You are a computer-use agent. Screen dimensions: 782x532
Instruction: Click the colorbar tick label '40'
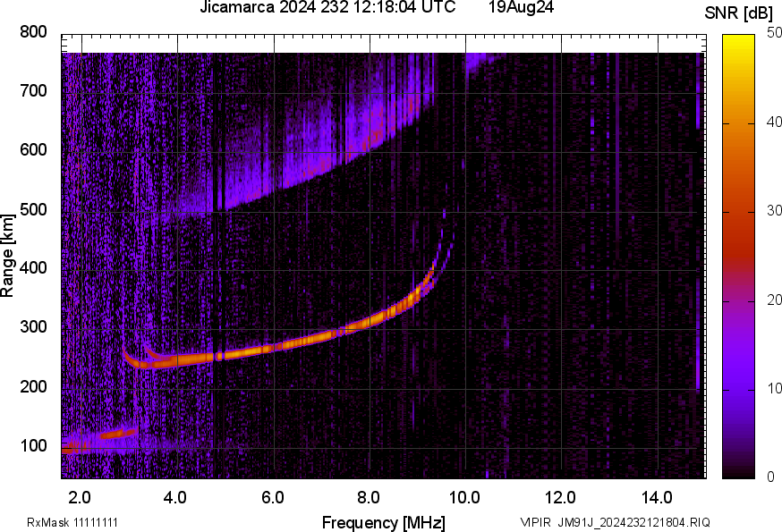[775, 122]
